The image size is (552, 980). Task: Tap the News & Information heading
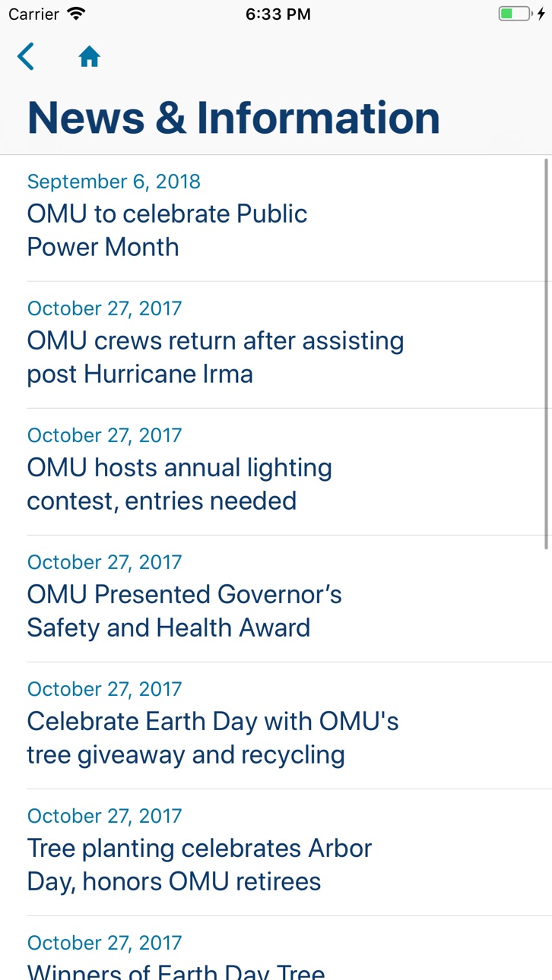click(x=233, y=118)
